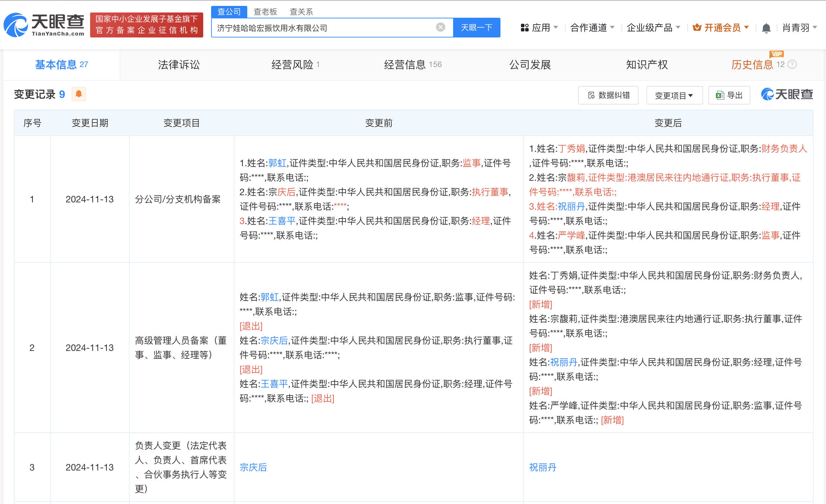Switch to 经营风险 tab
Viewport: 826px width, 504px height.
click(x=295, y=65)
